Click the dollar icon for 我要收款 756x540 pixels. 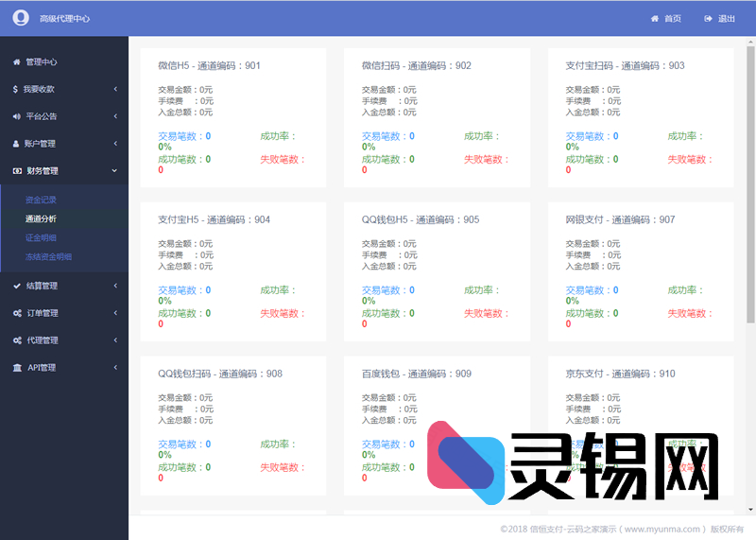pos(16,89)
